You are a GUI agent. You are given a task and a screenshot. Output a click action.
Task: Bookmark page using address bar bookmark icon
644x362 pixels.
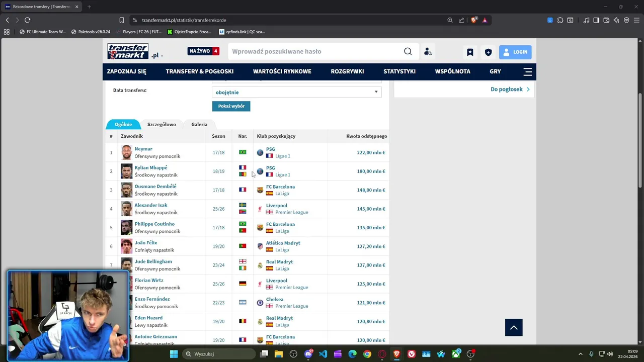coord(122,20)
